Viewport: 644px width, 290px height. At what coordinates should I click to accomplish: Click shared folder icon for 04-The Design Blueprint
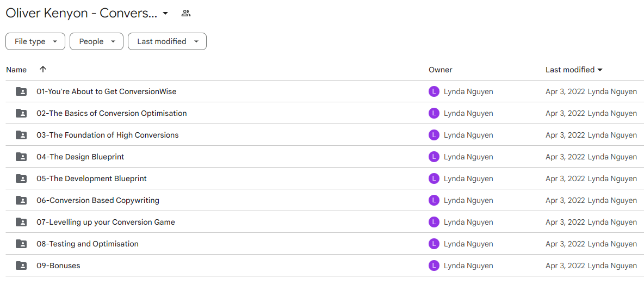(x=21, y=157)
